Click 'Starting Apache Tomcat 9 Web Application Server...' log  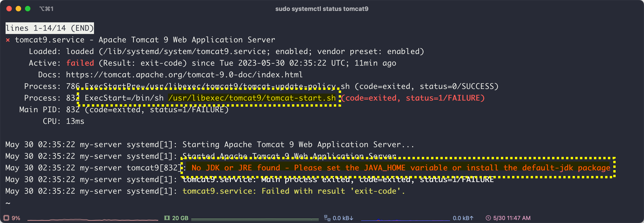298,145
